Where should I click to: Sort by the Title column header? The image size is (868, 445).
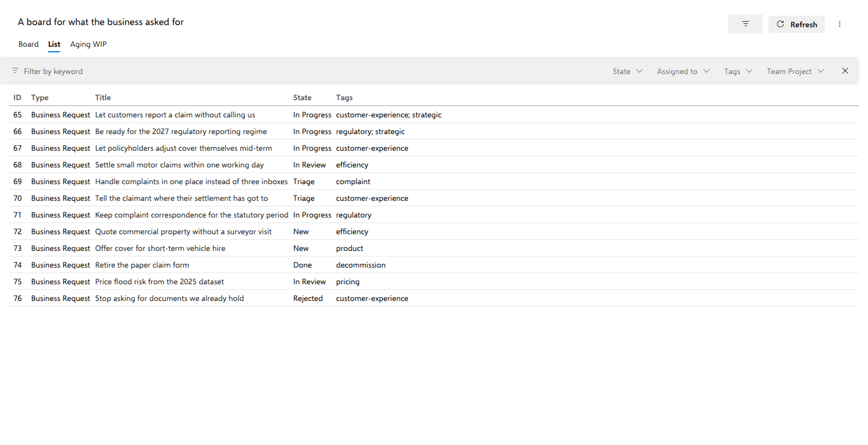(103, 97)
